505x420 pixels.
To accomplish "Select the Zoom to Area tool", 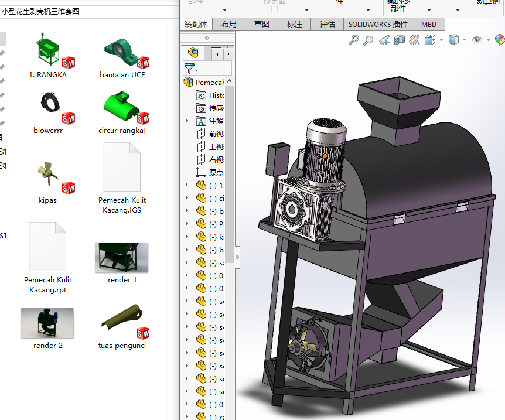I will click(x=369, y=40).
